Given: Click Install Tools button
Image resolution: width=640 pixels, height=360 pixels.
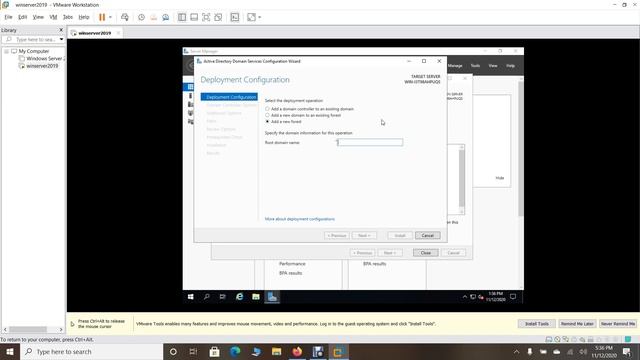Looking at the screenshot, I should click(537, 324).
